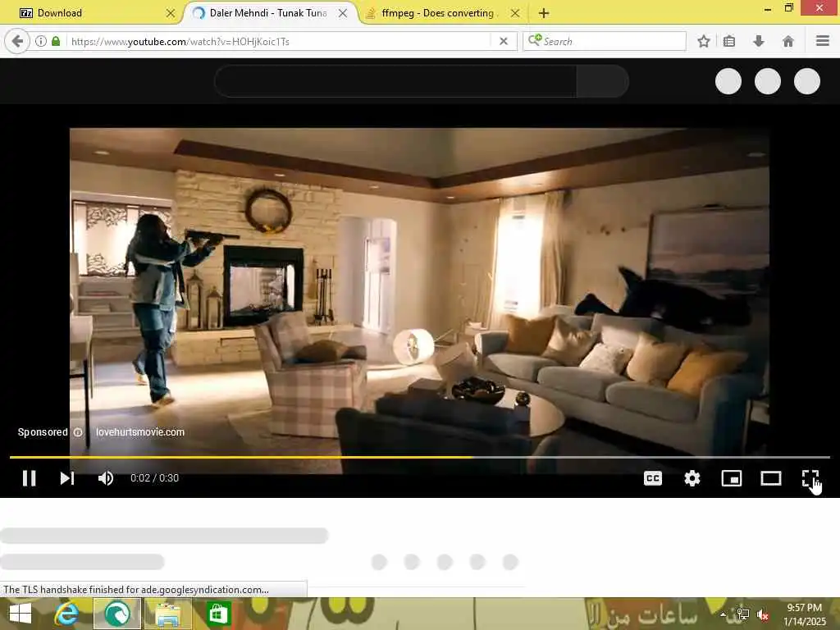
Task: Go back to the previous page
Action: (17, 41)
